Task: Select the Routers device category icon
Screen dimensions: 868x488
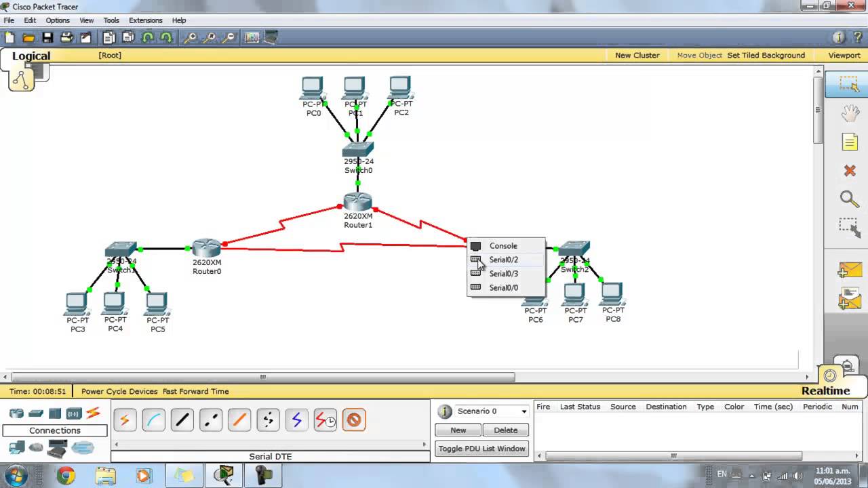Action: (16, 413)
